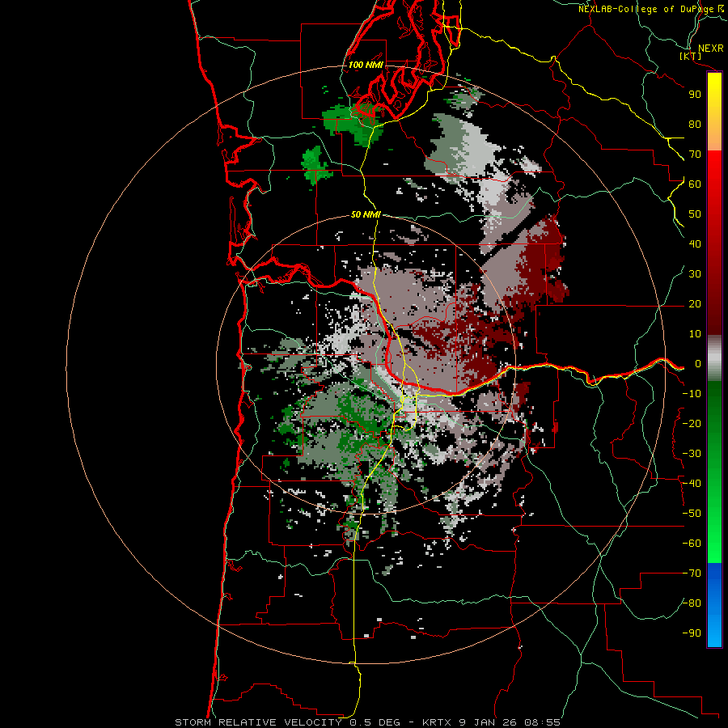
Task: Click the -80 value on velocity scale
Action: coord(692,603)
